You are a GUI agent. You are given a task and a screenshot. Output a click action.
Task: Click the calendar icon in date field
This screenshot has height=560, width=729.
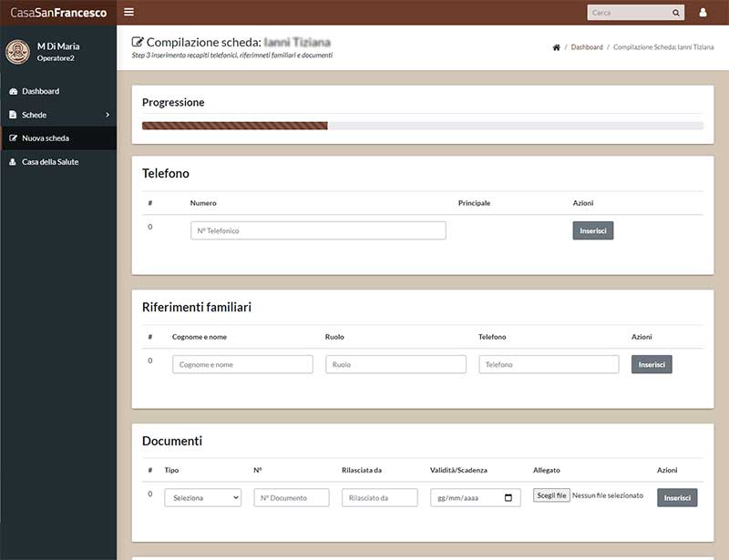coord(508,498)
